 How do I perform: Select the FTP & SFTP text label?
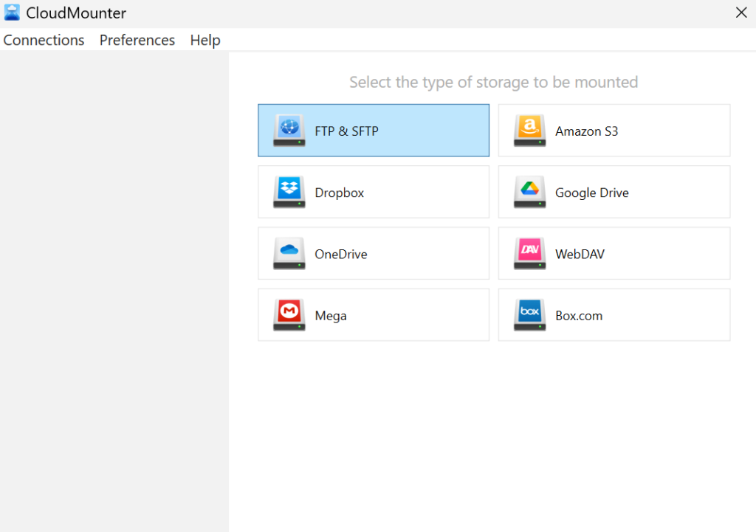[346, 131]
